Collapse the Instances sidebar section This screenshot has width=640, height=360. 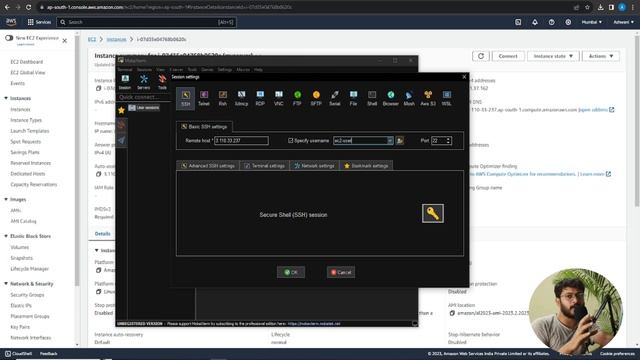tap(6, 98)
